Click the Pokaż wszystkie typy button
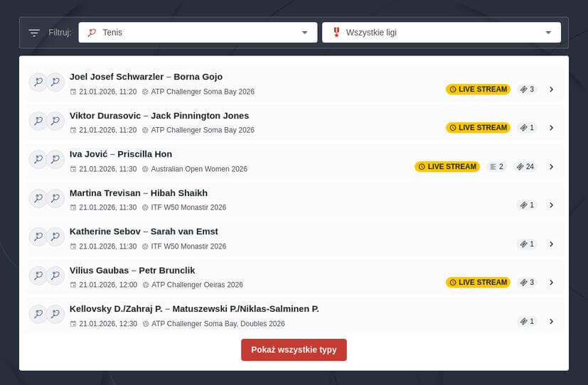Screen dimensions: 588x385 [x=294, y=350]
